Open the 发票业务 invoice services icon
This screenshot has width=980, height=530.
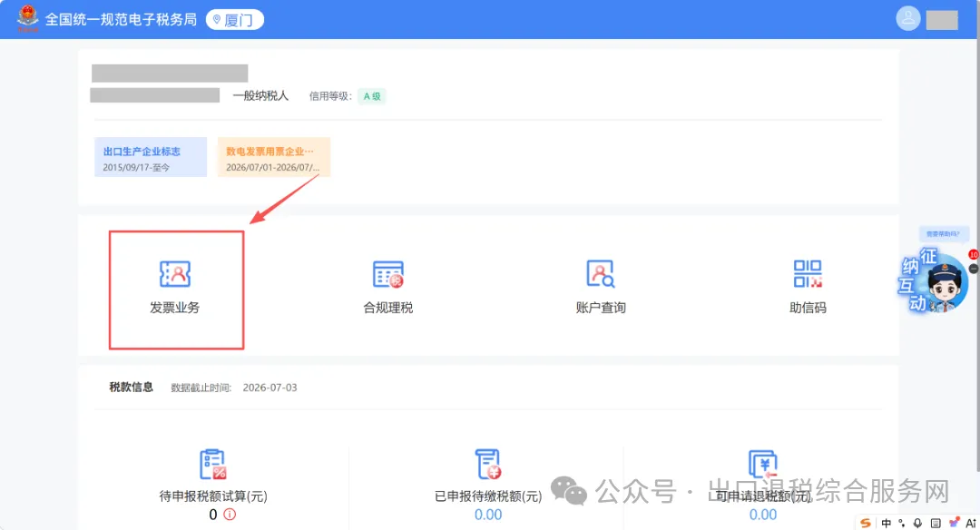click(x=175, y=274)
